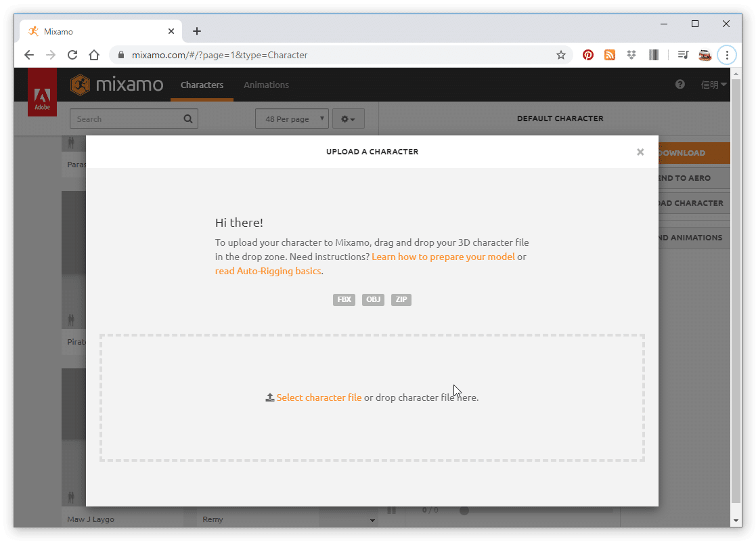Open Chrome three-dot menu
The image size is (756, 541).
727,55
